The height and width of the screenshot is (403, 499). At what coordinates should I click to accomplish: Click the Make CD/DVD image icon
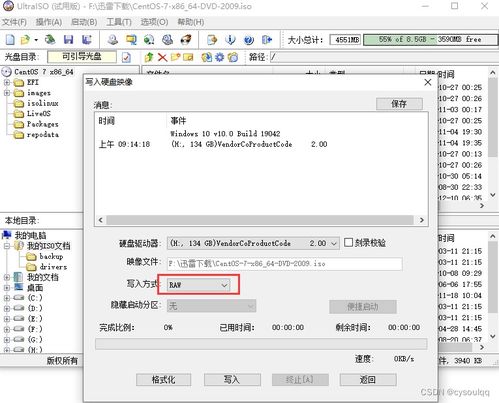[113, 40]
